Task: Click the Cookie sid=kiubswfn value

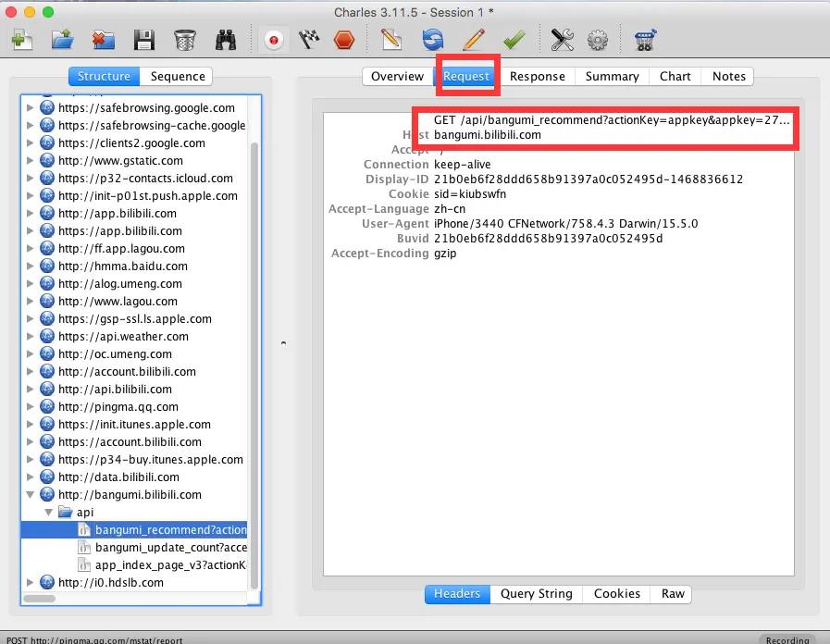Action: coord(470,194)
